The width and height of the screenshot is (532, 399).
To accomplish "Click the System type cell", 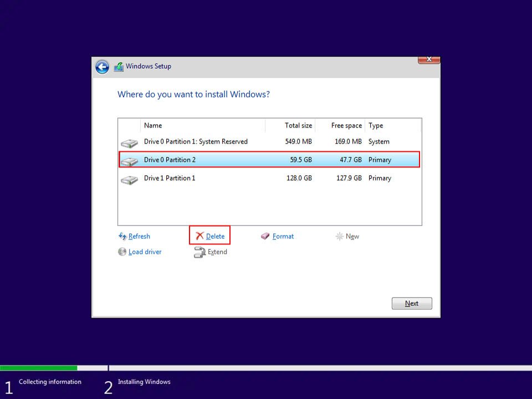I will (x=379, y=141).
